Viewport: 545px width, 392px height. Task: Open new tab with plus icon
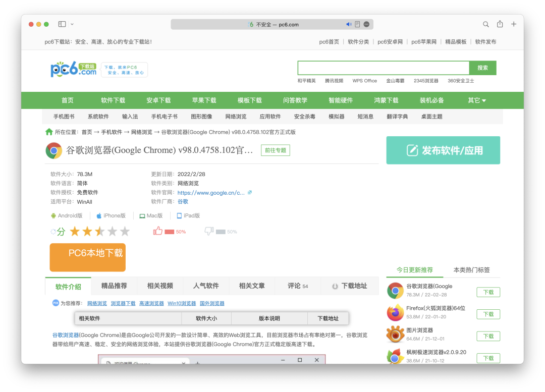click(x=514, y=24)
